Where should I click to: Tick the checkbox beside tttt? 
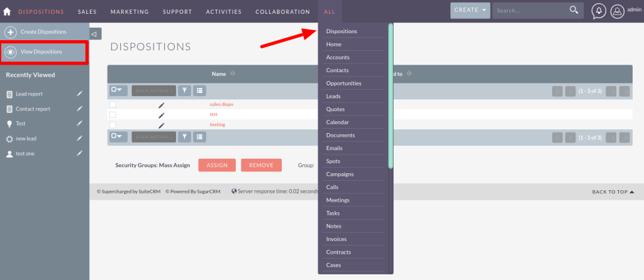click(113, 115)
